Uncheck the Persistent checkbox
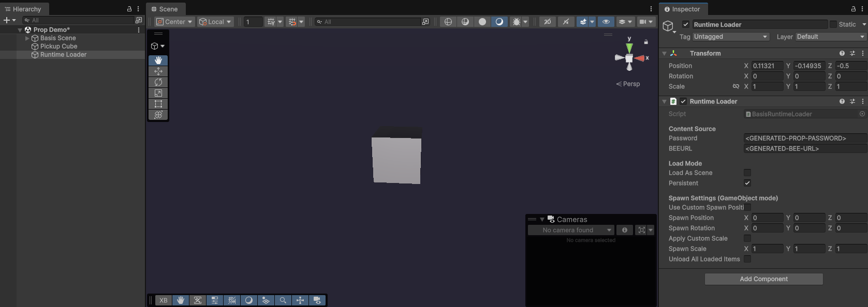 [x=747, y=183]
